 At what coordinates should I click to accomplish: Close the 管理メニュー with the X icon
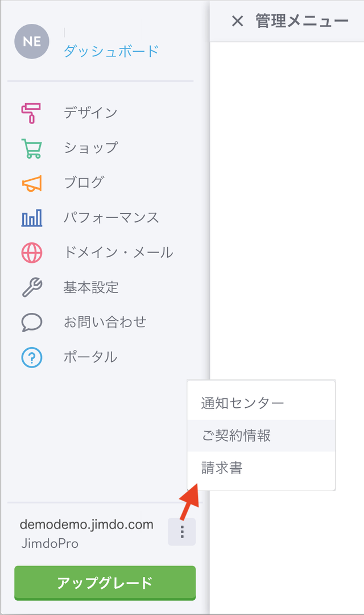click(x=237, y=20)
